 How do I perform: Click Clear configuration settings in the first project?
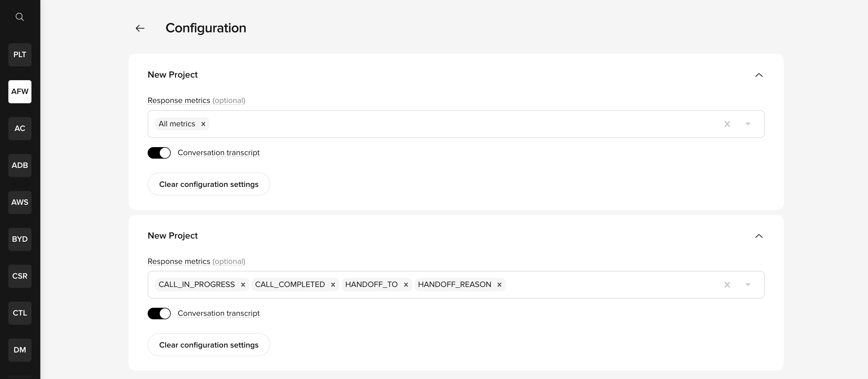point(208,184)
